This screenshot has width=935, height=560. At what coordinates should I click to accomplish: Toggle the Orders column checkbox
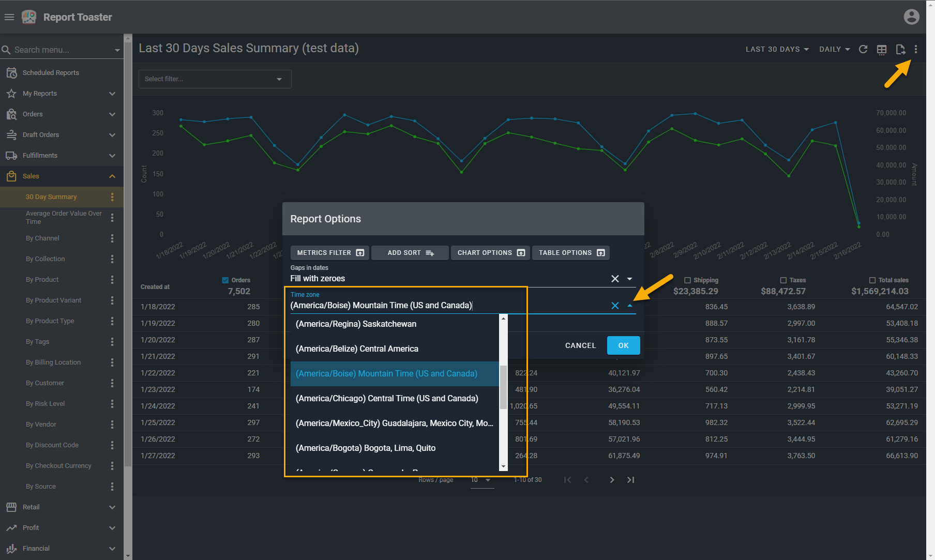click(x=225, y=280)
